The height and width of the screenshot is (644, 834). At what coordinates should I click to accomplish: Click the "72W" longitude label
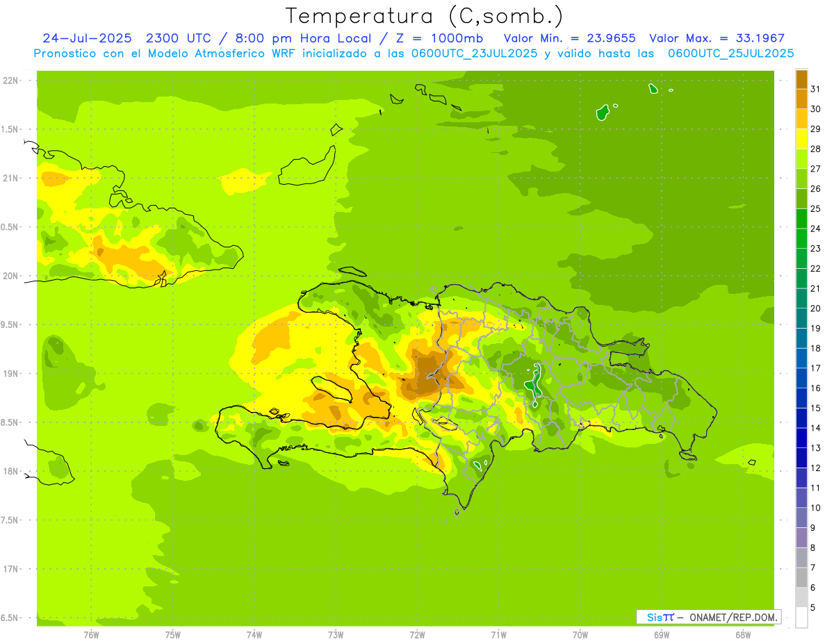click(x=417, y=634)
